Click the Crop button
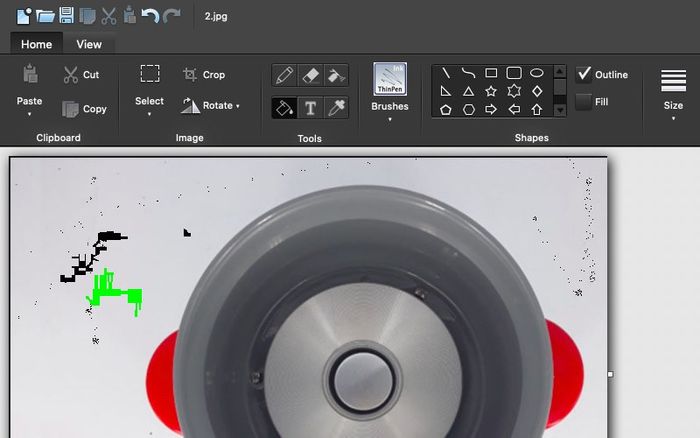The image size is (700, 438). pyautogui.click(x=204, y=75)
